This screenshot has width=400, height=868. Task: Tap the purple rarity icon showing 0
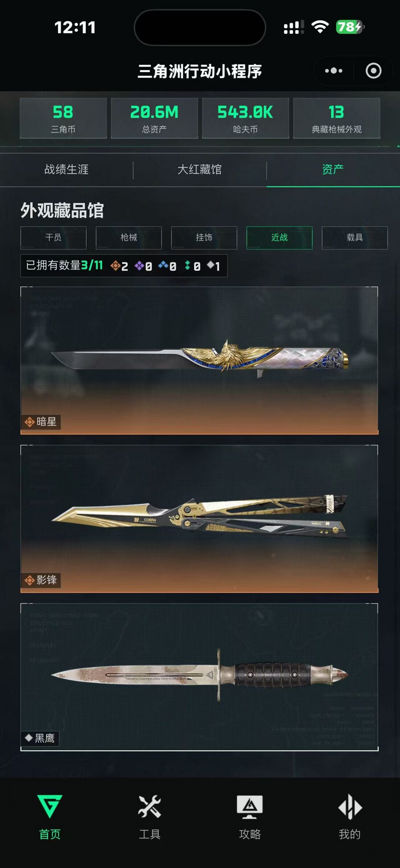pyautogui.click(x=139, y=265)
